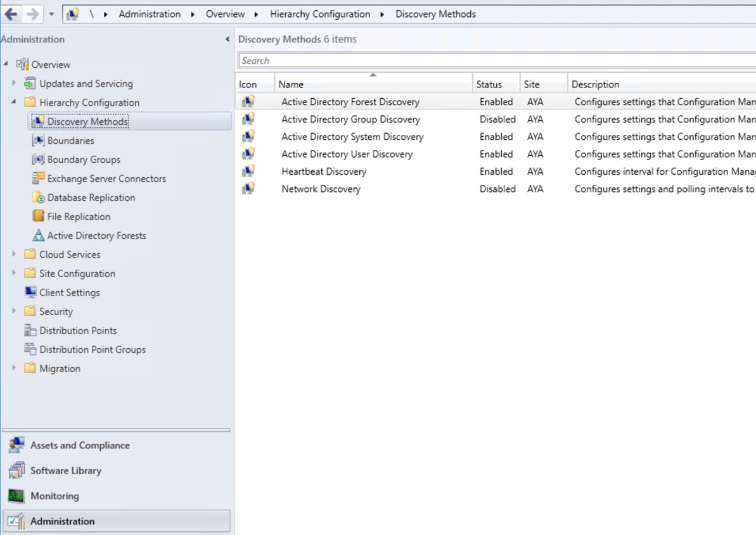Select Network Discovery name
Image resolution: width=756 pixels, height=535 pixels.
click(321, 189)
